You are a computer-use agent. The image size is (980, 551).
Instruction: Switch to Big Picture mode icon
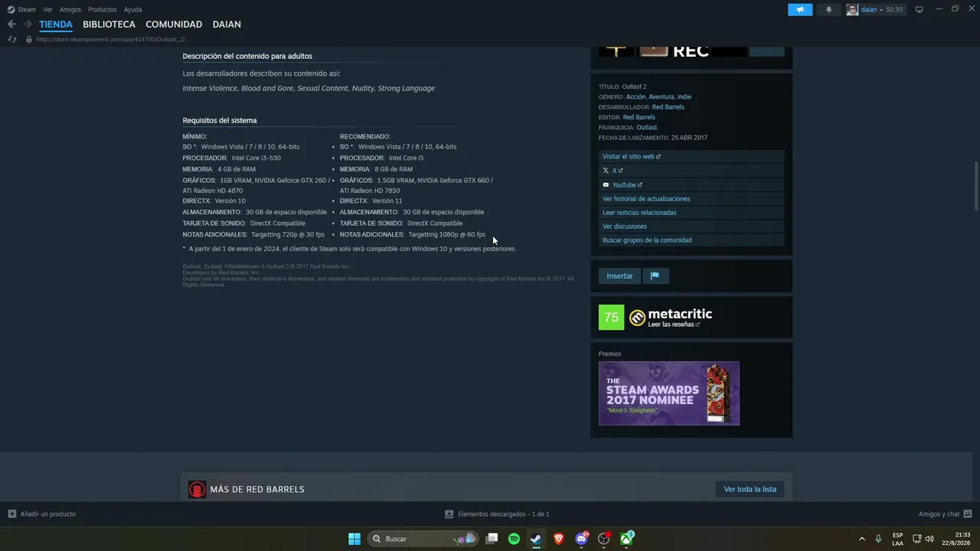pos(920,10)
